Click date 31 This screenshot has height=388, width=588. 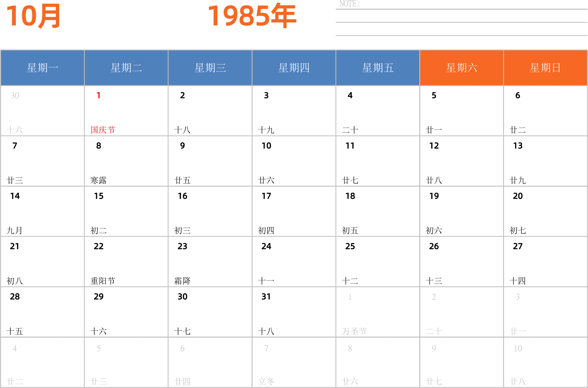click(x=266, y=297)
